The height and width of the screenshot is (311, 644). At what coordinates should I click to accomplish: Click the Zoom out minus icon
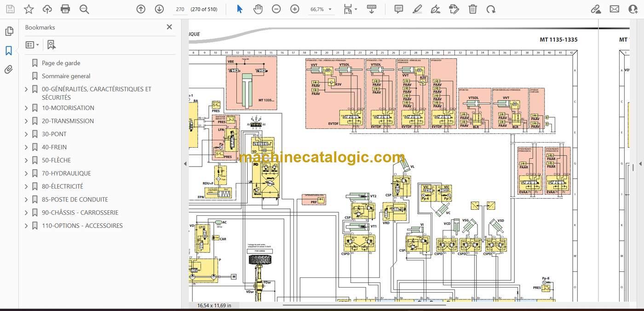pyautogui.click(x=276, y=9)
